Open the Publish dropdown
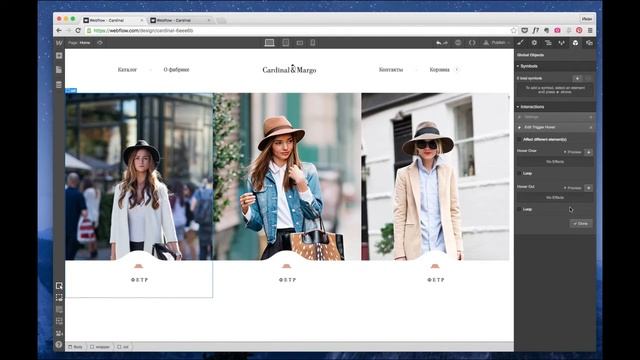Screen dimensions: 640x360 (496, 43)
